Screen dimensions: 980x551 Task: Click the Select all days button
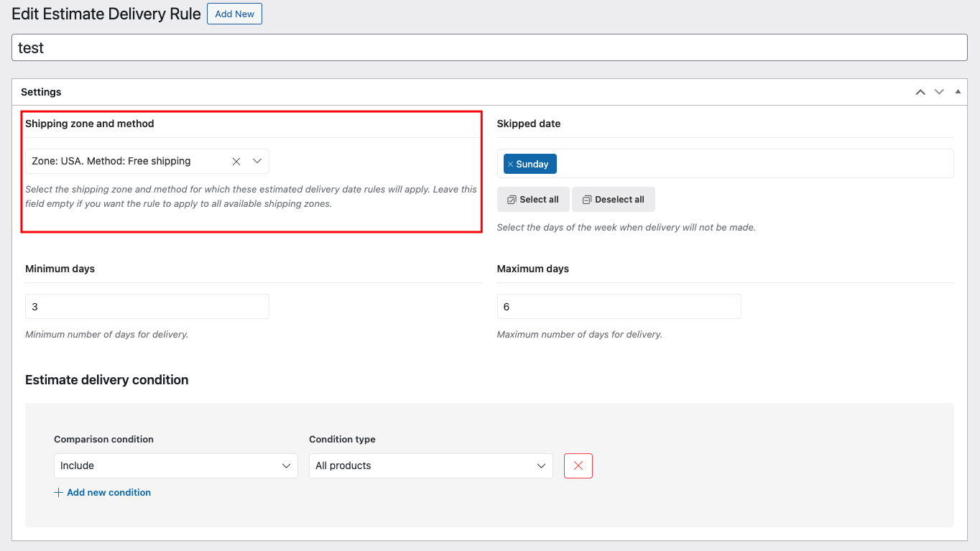[x=532, y=200]
